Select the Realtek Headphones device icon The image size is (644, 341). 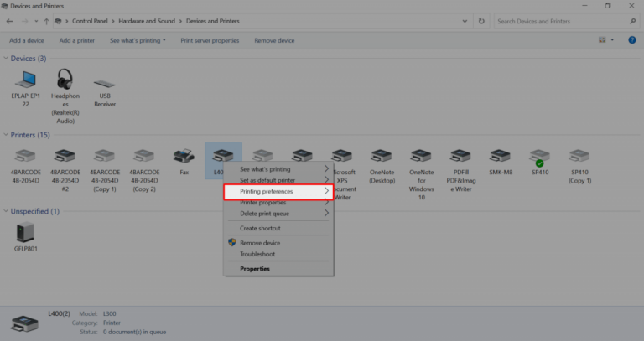(65, 81)
